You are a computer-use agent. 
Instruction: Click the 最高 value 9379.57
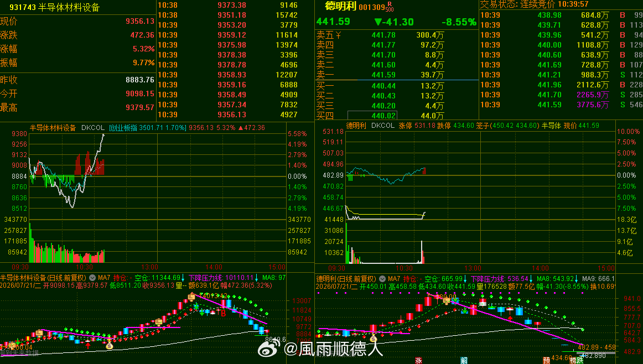[x=140, y=107]
